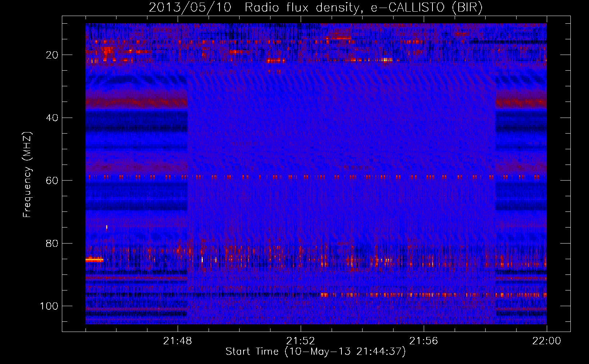Click the plot title "Radio flux density, e-CALLISTO (BIR)"
Viewport: 589px width, 364px height.
(x=363, y=8)
